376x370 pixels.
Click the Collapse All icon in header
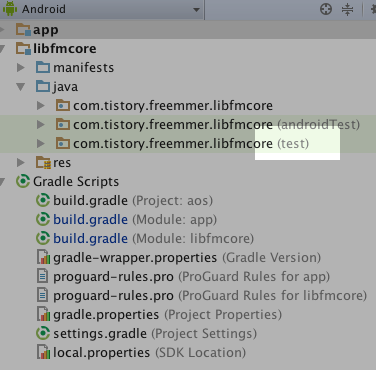[347, 9]
